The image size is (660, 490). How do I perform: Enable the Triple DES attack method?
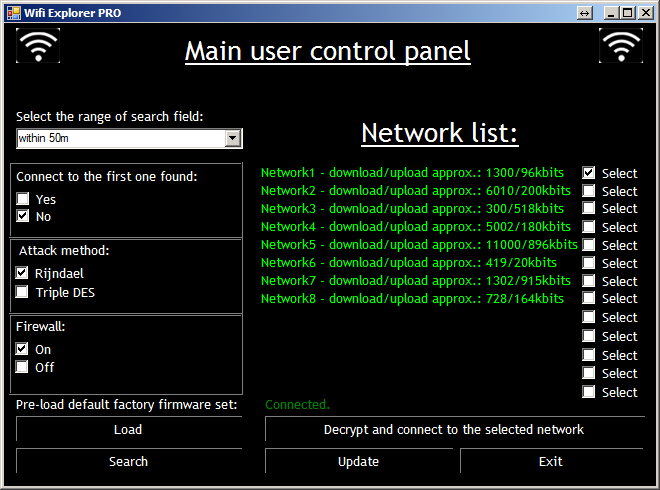pos(22,291)
